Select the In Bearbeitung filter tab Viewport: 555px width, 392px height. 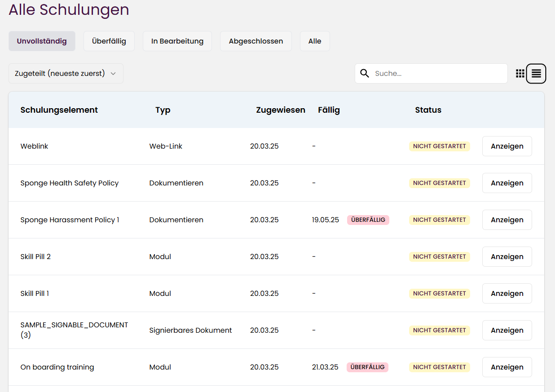pos(177,41)
